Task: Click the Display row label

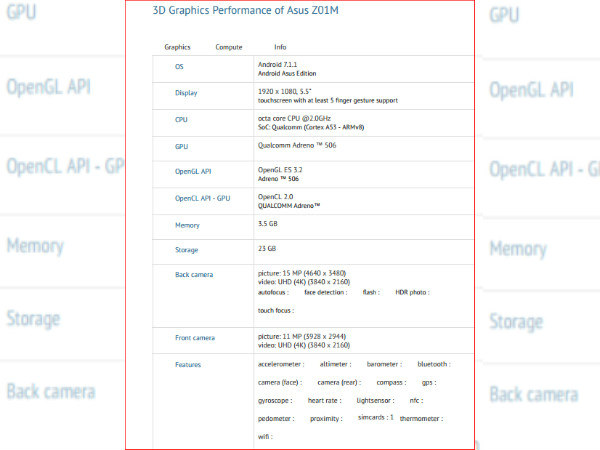Action: click(186, 93)
